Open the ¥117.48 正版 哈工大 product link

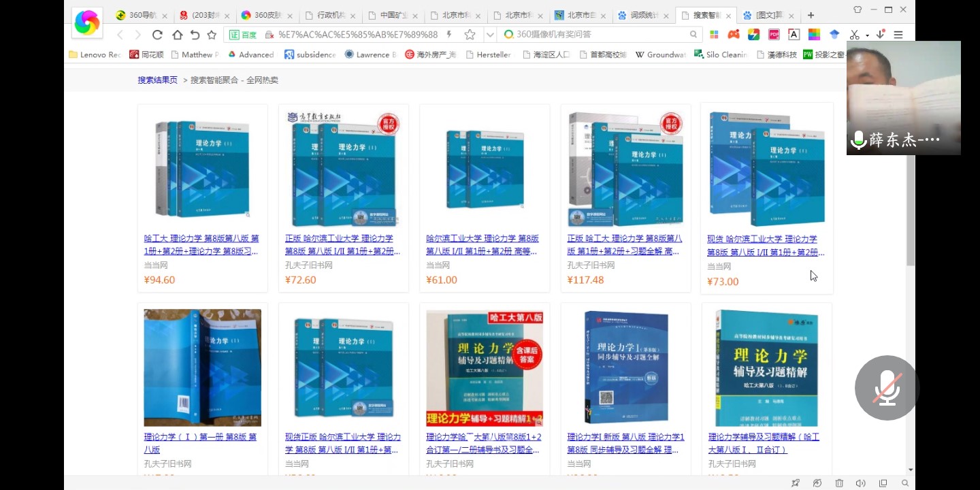point(625,245)
